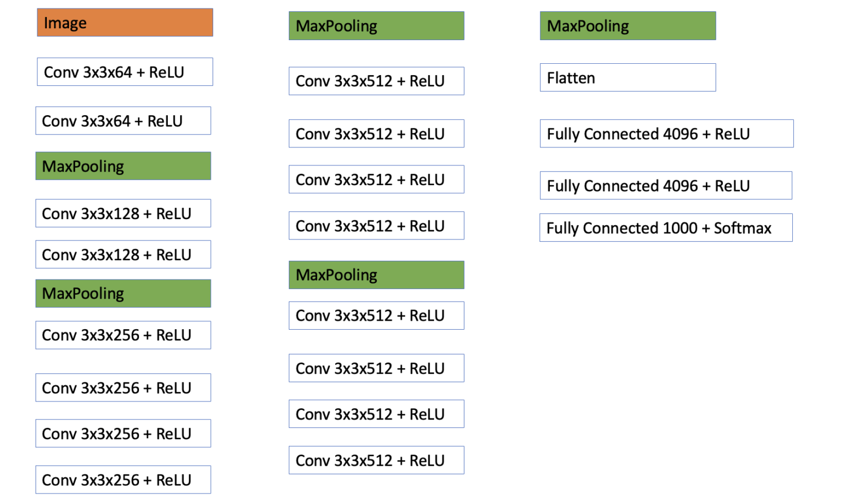Click the first Conv 3x3x256 + ReLU box
The image size is (868, 502).
pos(123,335)
